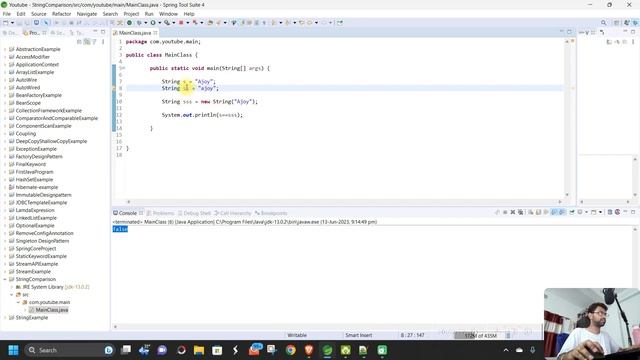
Task: Click the Collapse All icon in Project Explorer
Action: tap(80, 42)
